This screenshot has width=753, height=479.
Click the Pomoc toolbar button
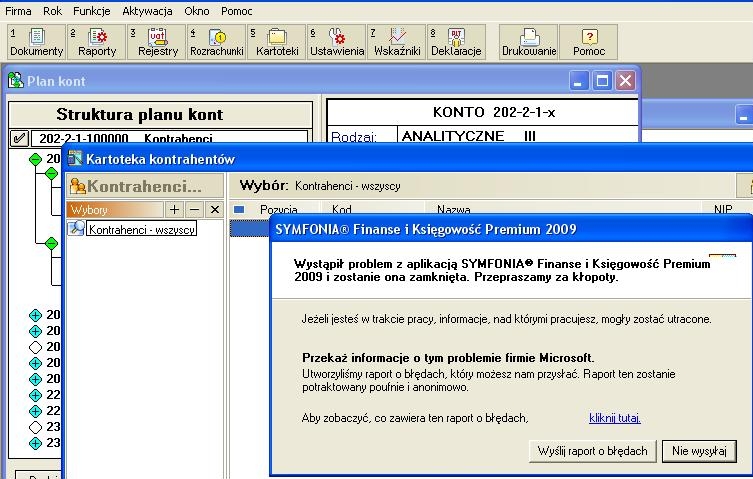coord(589,42)
